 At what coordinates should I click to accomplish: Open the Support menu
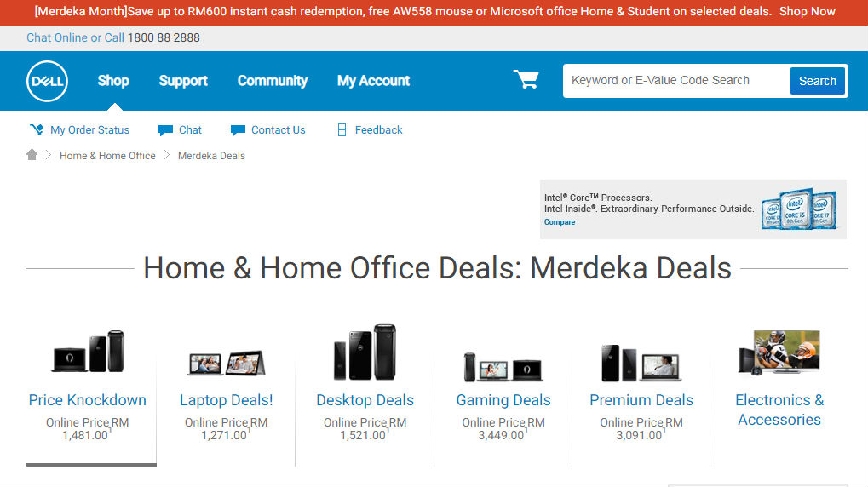(183, 81)
